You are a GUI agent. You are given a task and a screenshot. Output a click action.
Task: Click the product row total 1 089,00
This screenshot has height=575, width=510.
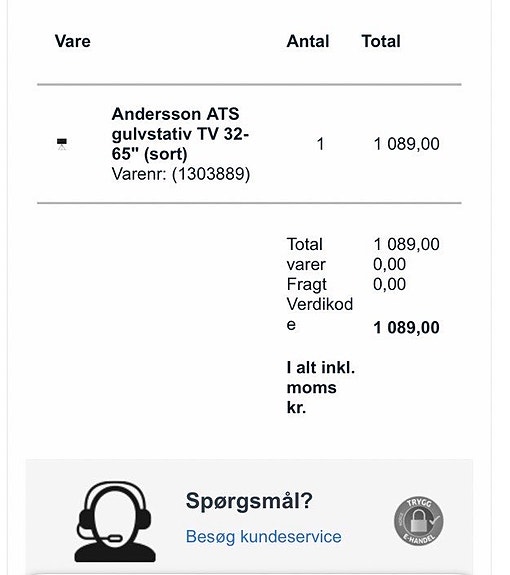click(406, 144)
